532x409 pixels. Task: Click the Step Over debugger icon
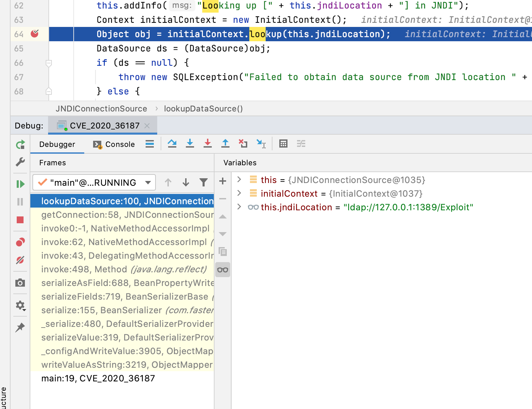172,144
